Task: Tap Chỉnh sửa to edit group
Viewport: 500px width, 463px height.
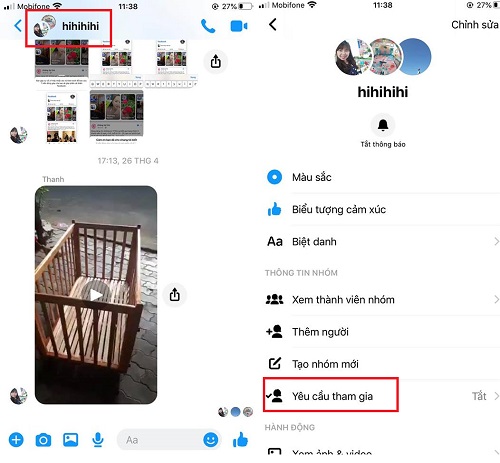Action: click(x=475, y=25)
